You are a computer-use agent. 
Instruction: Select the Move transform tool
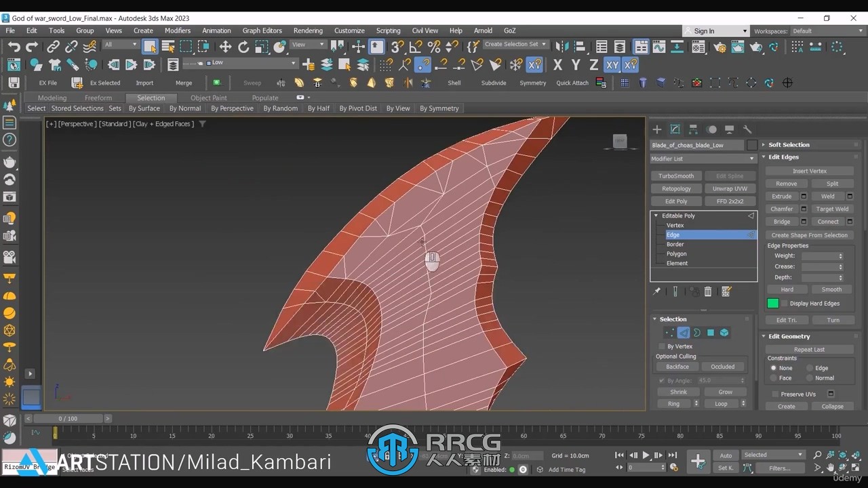pos(225,47)
